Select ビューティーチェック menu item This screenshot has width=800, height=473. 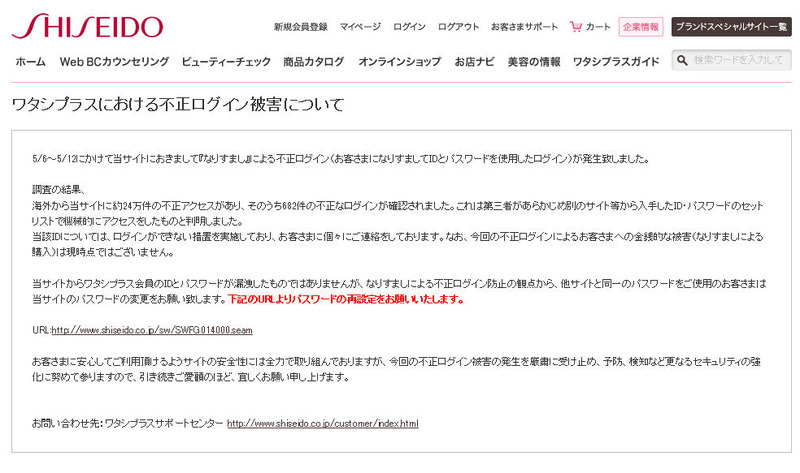point(226,62)
